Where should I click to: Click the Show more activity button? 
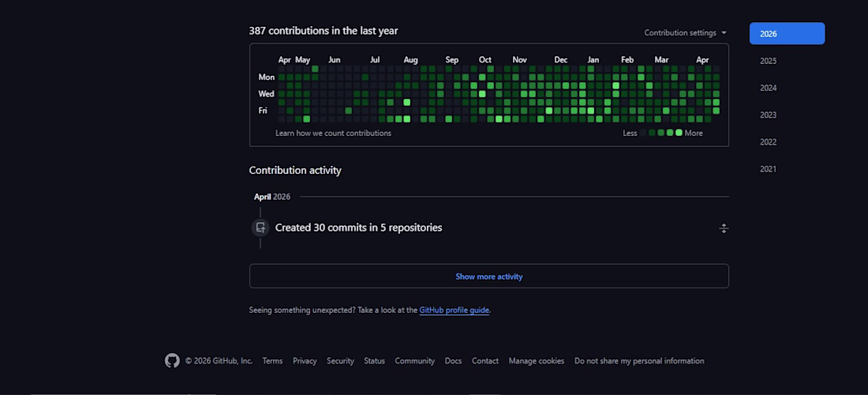tap(488, 276)
